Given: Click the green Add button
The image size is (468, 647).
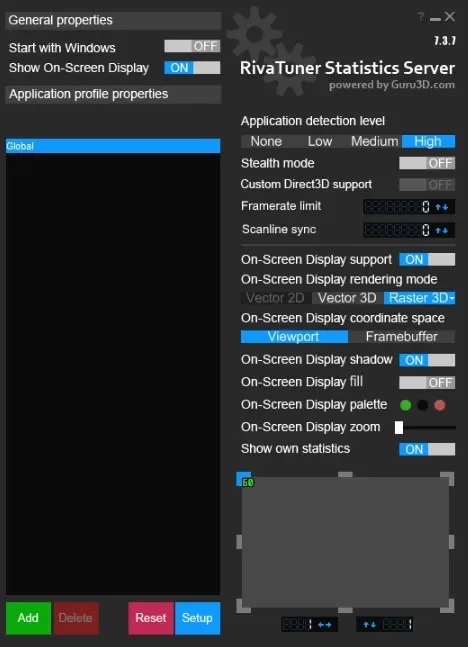Looking at the screenshot, I should coord(28,618).
